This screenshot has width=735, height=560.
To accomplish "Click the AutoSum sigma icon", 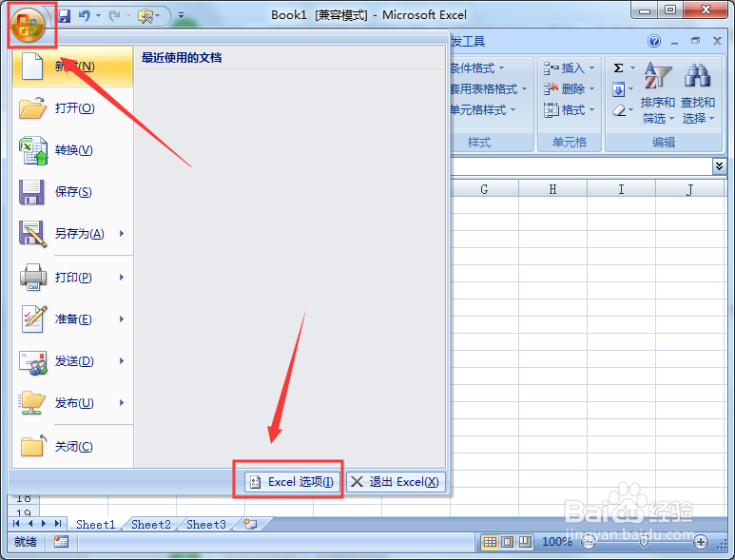I will click(619, 68).
